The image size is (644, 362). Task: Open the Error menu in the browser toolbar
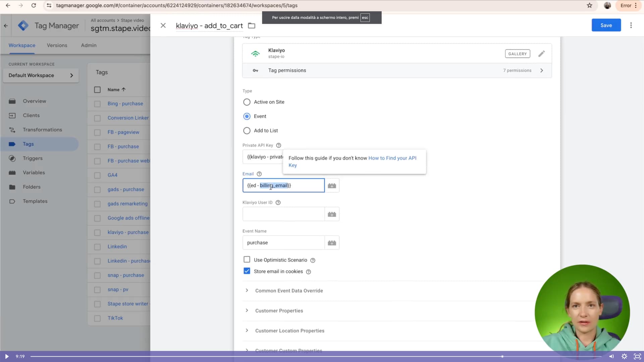[x=628, y=5]
